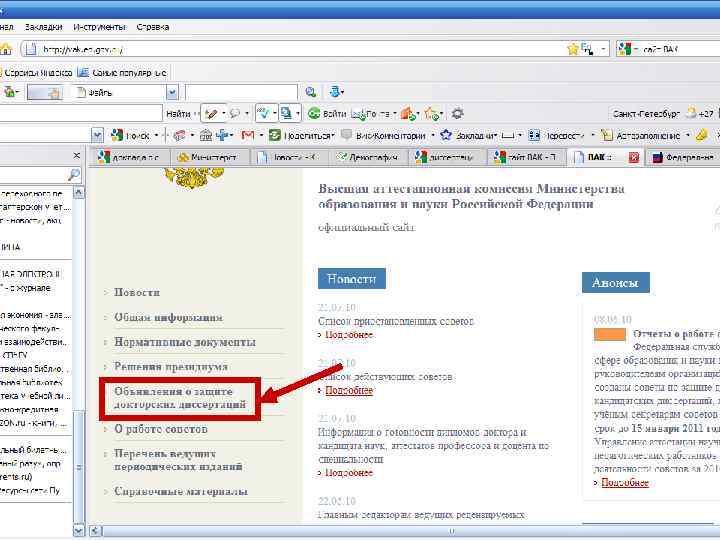Expand the dropdown arrow after Вики Комментарии

tap(432, 135)
